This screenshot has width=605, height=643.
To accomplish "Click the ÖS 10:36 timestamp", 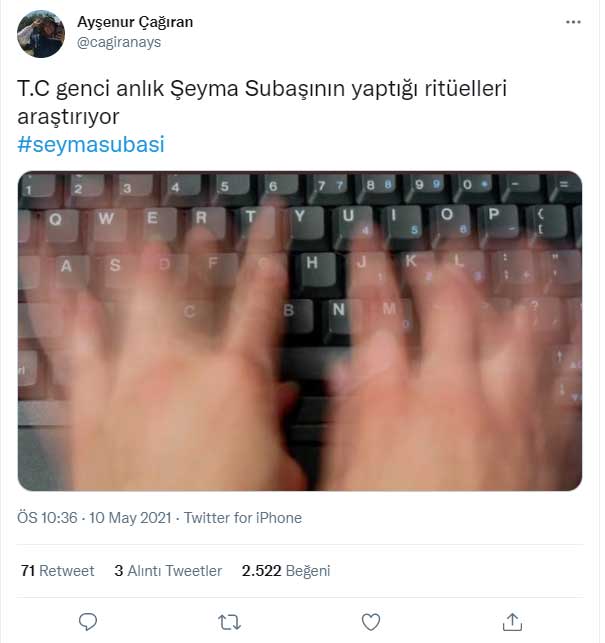I will click(x=47, y=518).
